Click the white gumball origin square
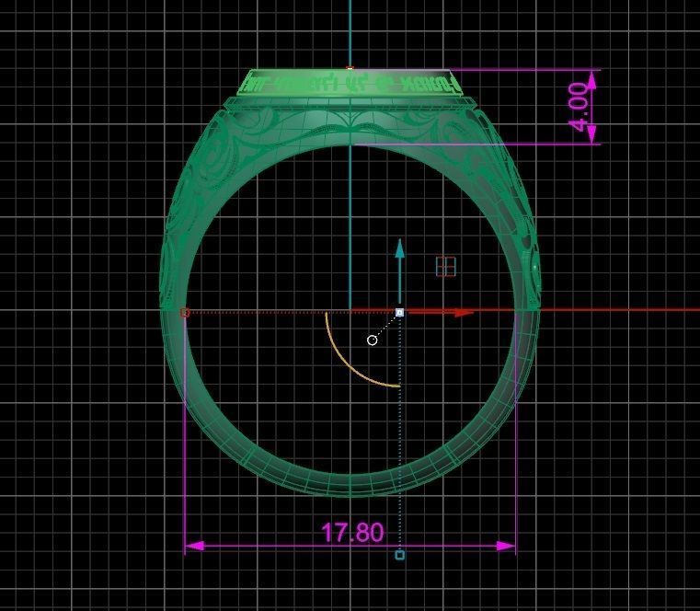The image size is (700, 611). [x=400, y=313]
